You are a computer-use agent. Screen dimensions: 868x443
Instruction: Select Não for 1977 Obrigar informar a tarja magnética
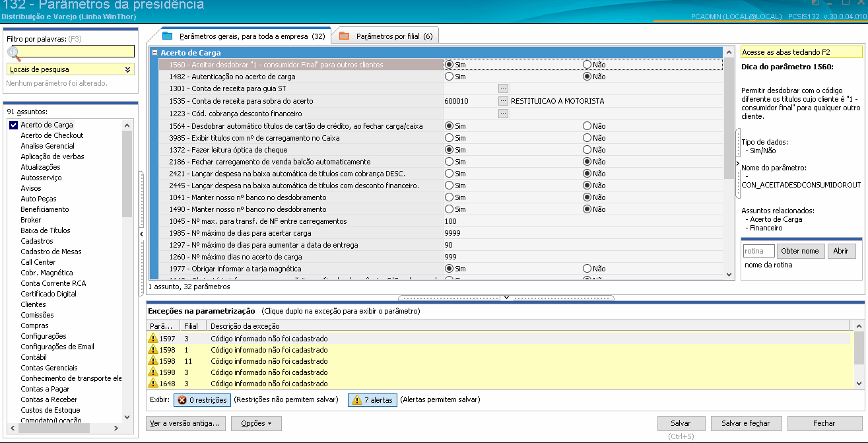(587, 269)
